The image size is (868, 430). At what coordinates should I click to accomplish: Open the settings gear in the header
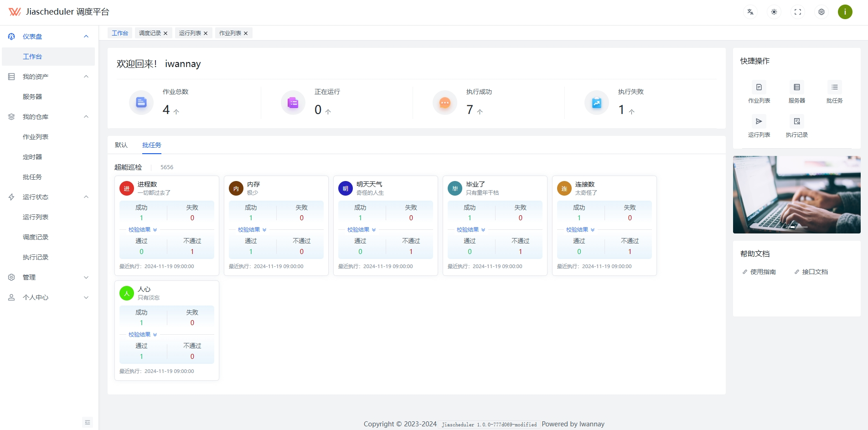pos(821,12)
